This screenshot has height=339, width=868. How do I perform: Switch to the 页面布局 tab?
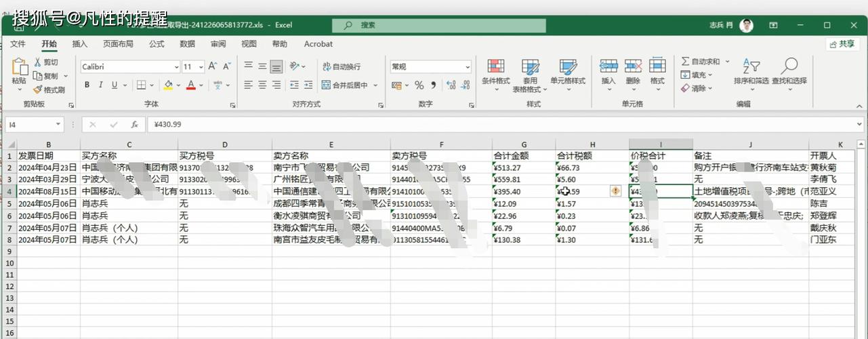tap(119, 44)
